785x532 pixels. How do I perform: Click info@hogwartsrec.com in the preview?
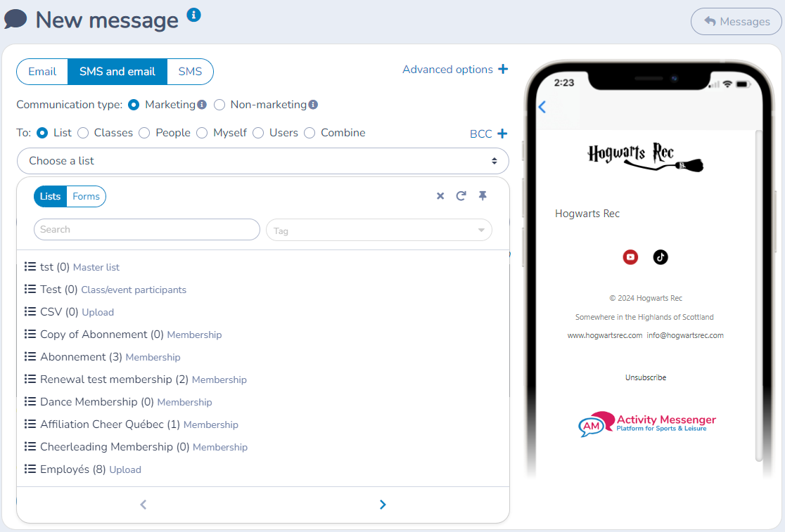685,335
